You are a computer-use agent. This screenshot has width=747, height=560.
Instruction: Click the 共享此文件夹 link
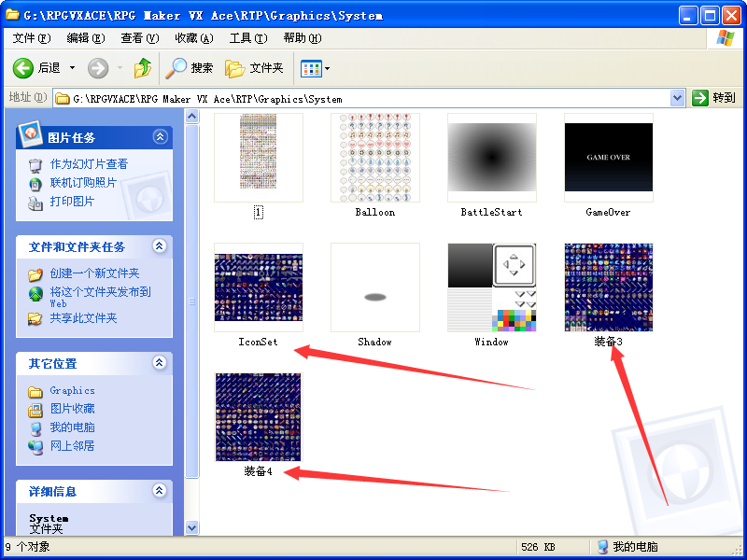[x=83, y=318]
